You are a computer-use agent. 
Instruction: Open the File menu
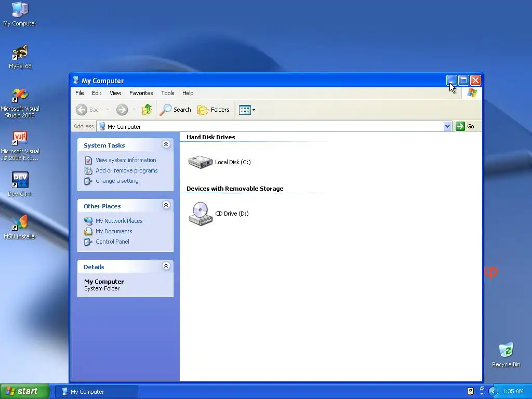(79, 93)
